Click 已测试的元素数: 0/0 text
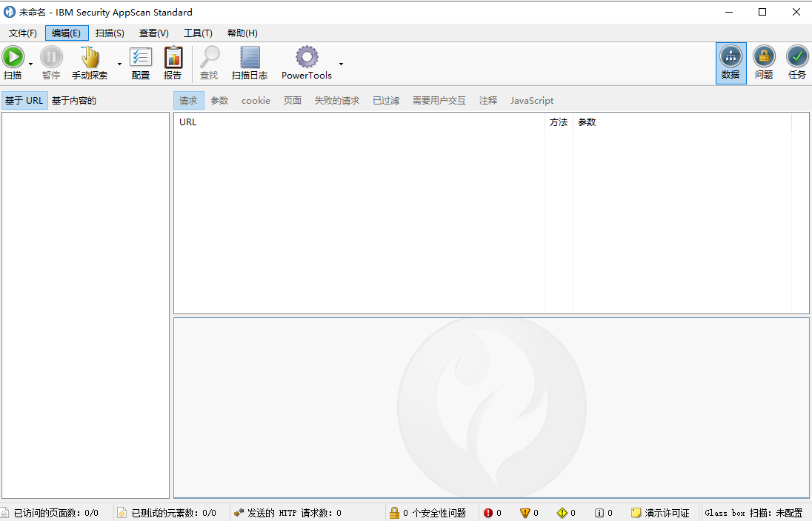812x521 pixels. [x=173, y=513]
